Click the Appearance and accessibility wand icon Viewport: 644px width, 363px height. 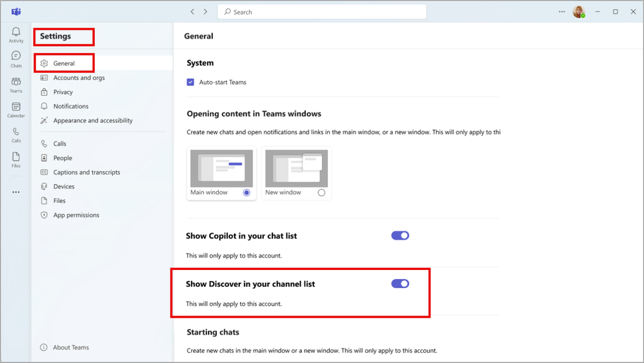pos(45,120)
